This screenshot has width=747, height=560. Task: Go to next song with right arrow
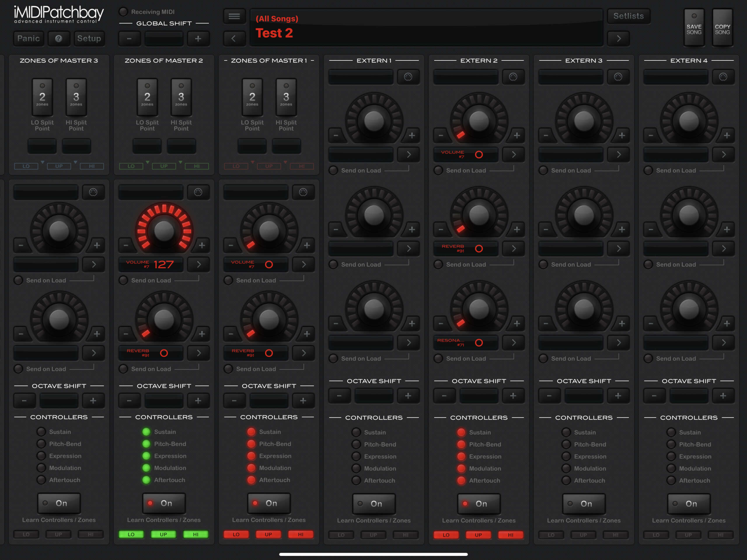[618, 39]
